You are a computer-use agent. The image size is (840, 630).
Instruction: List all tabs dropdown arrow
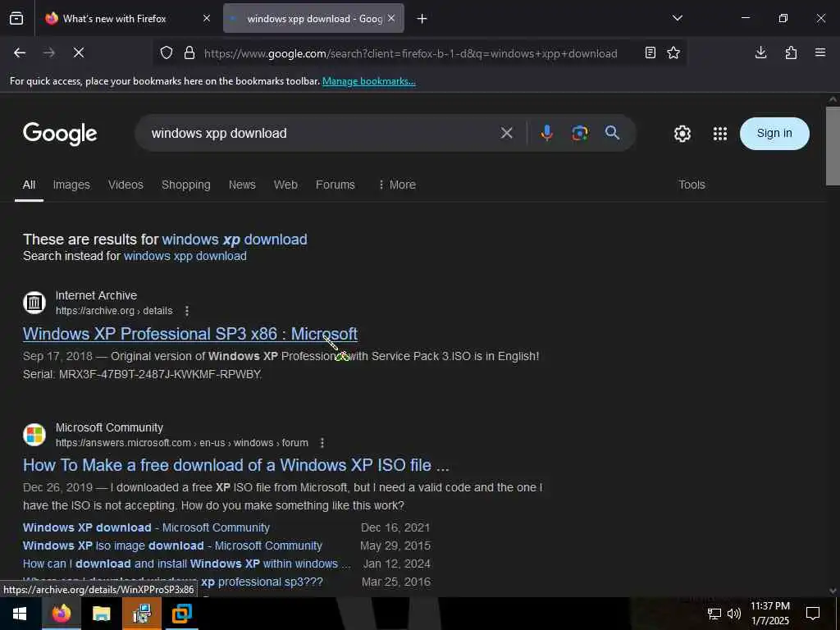coord(678,18)
